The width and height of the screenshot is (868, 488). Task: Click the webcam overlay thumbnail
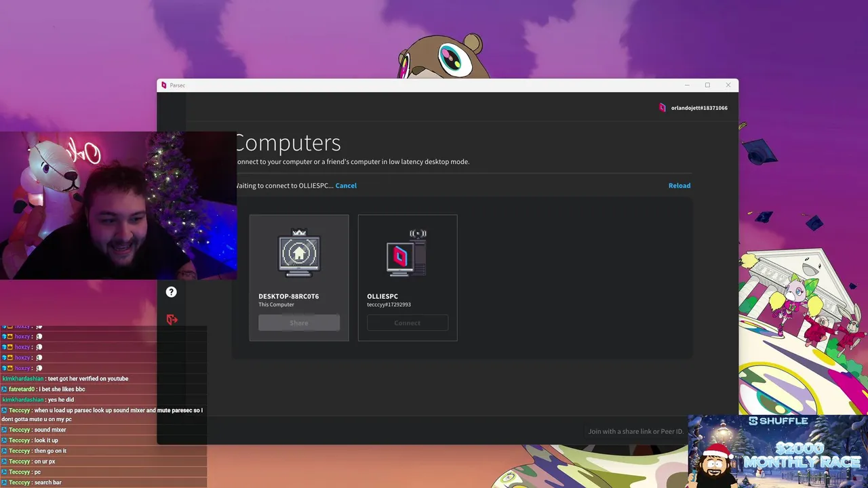pyautogui.click(x=119, y=206)
